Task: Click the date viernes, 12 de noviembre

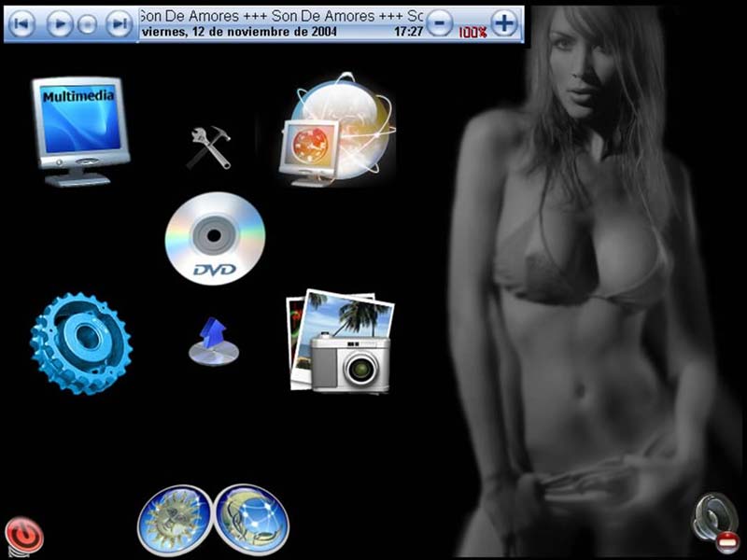Action: pyautogui.click(x=239, y=32)
